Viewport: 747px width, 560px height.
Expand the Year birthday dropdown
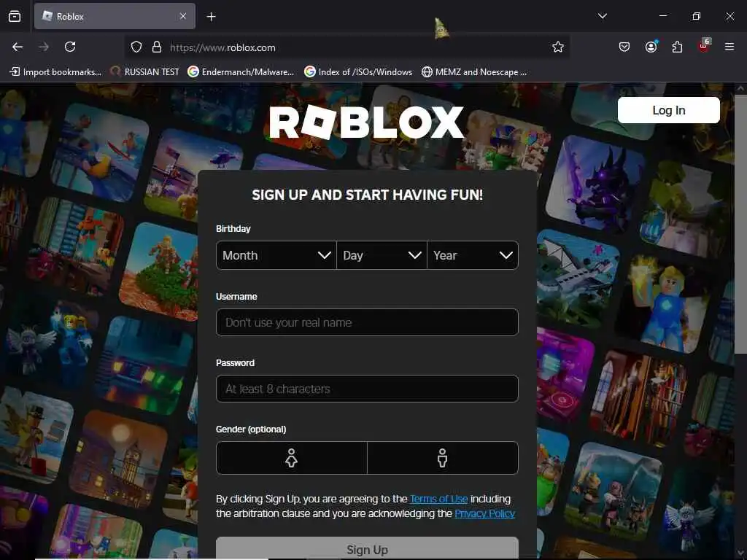coord(473,255)
